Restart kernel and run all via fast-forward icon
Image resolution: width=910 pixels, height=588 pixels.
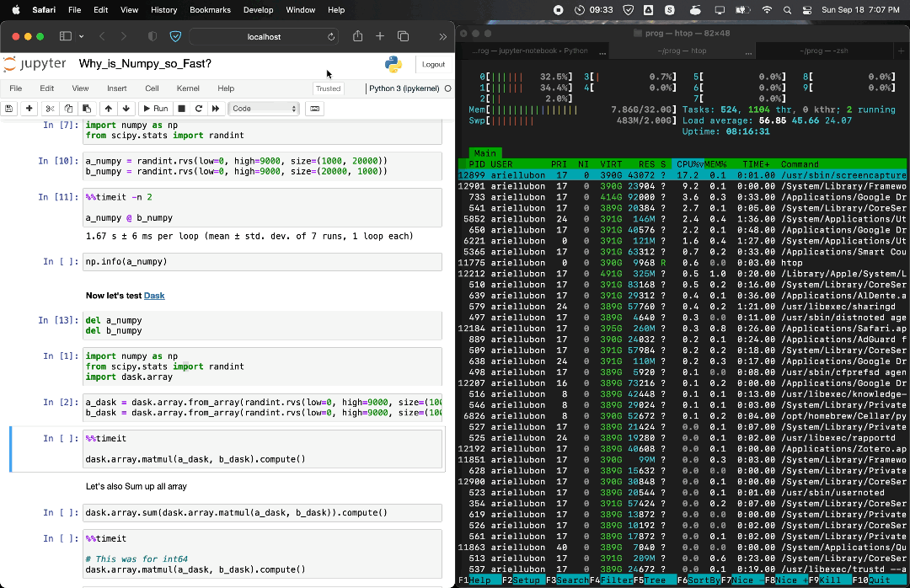[215, 108]
